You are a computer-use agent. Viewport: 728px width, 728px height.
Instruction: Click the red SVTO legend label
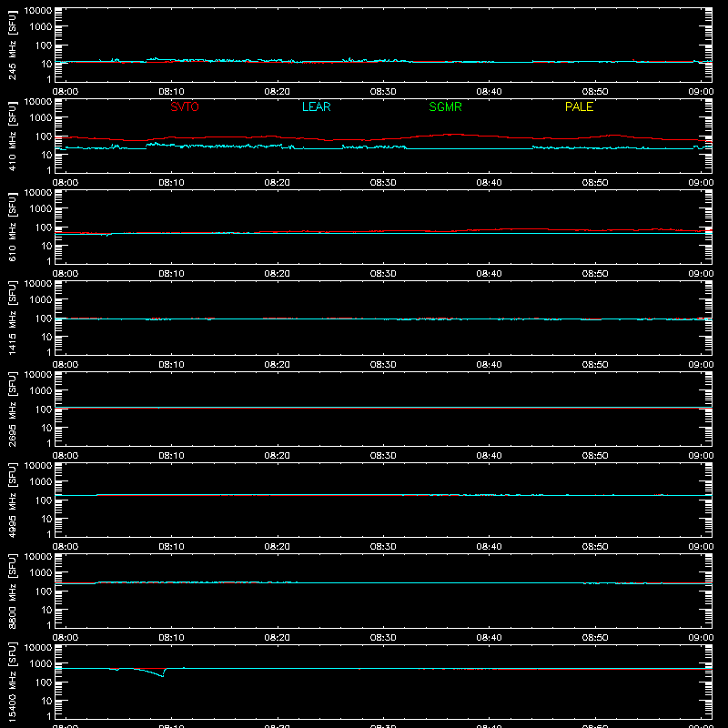(185, 106)
